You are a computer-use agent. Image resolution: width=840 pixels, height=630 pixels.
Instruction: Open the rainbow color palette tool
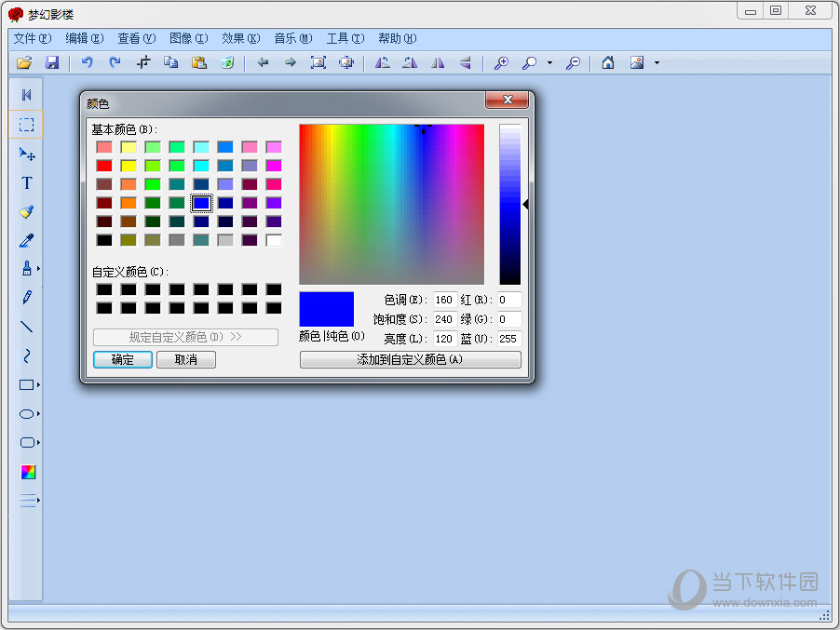28,472
